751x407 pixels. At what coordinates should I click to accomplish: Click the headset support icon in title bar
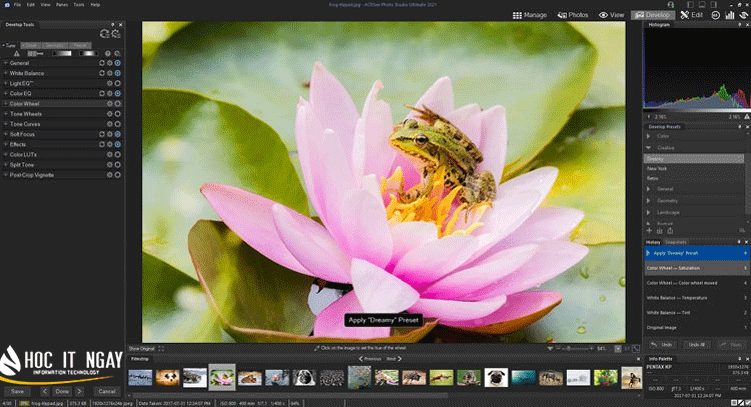(671, 4)
